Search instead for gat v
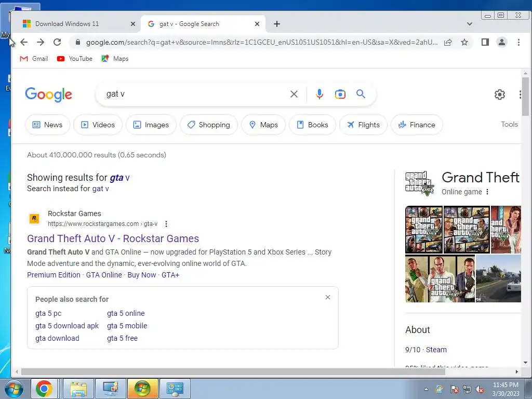 pyautogui.click(x=100, y=189)
